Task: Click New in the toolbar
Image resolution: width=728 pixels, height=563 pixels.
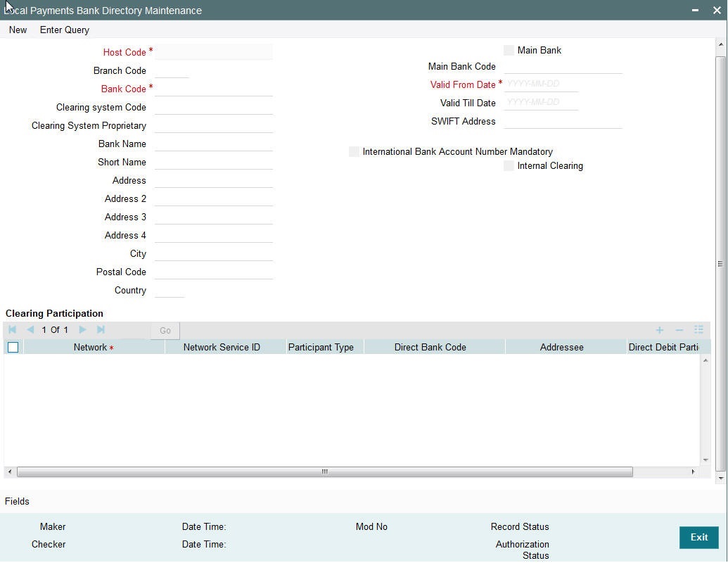Action: click(x=18, y=30)
